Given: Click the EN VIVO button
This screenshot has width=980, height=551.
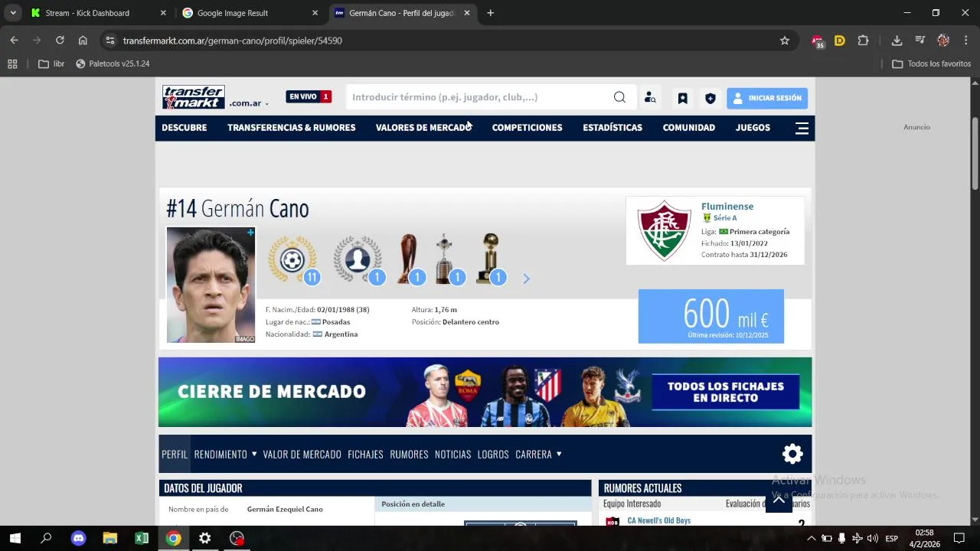Looking at the screenshot, I should point(309,96).
